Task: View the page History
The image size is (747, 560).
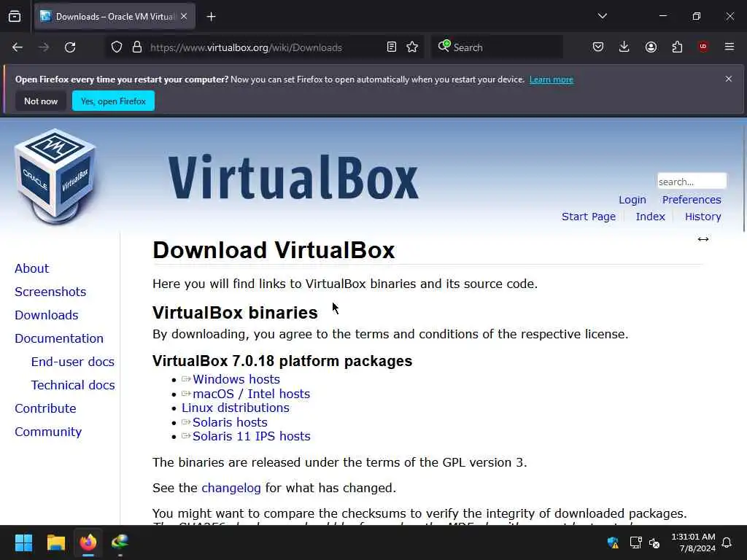Action: coord(703,217)
